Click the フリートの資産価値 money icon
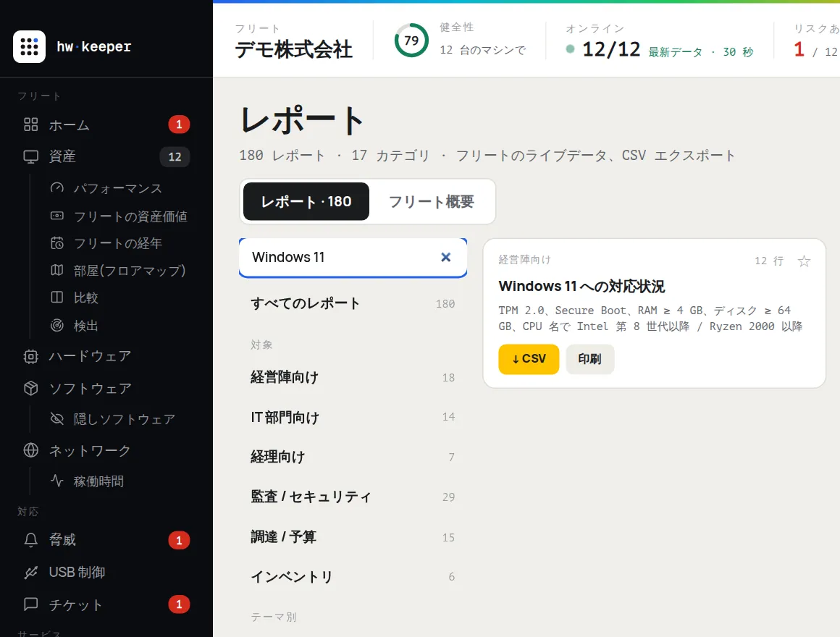 (56, 216)
